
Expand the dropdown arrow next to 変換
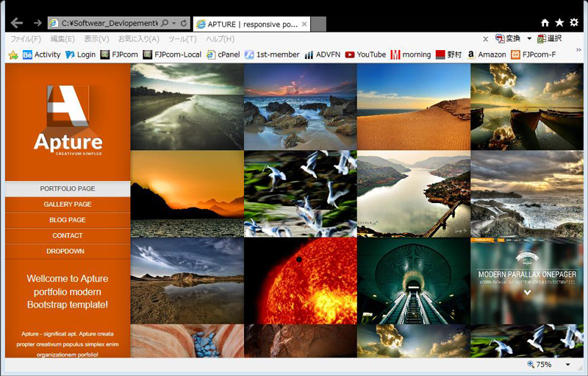tap(529, 38)
